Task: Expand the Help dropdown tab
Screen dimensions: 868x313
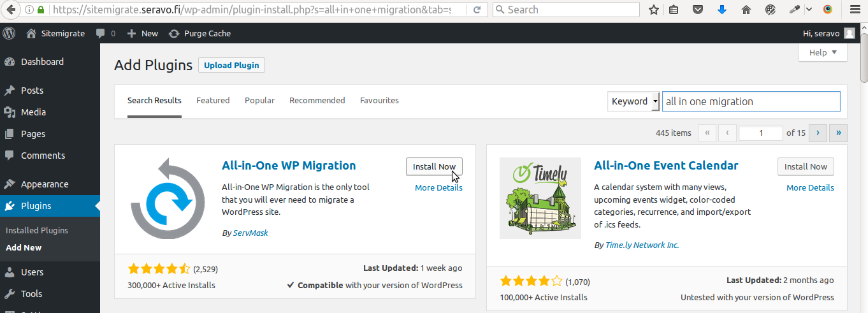Action: point(823,52)
